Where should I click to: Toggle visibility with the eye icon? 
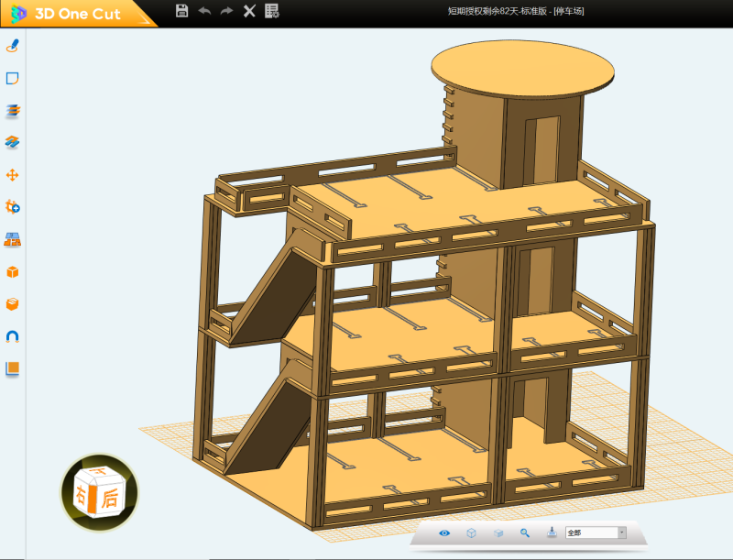click(x=444, y=533)
